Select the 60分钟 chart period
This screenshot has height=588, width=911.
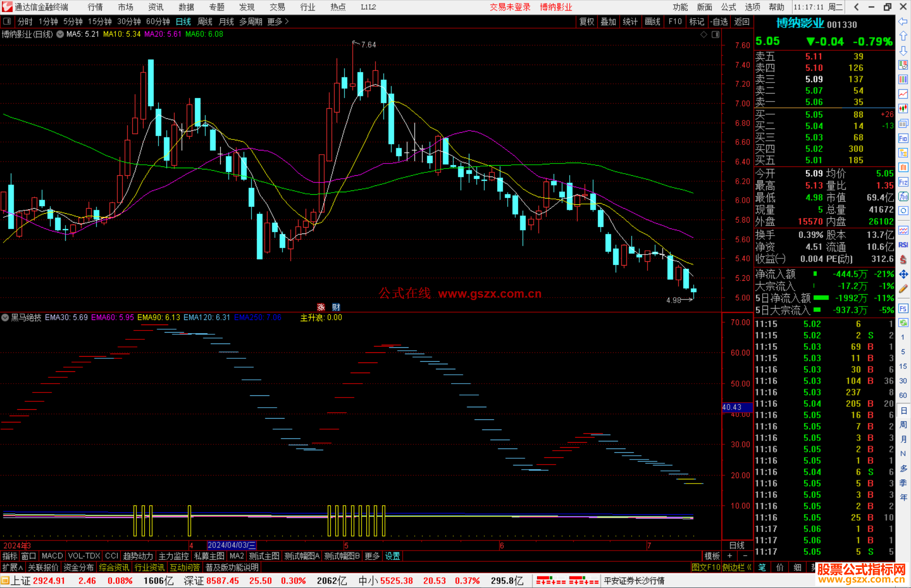(158, 21)
